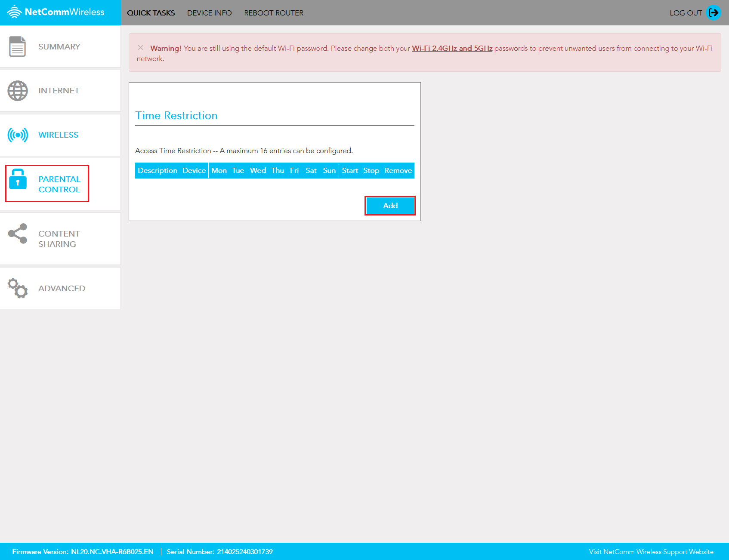Viewport: 729px width, 560px height.
Task: Click Log Out text in top bar
Action: (x=686, y=12)
